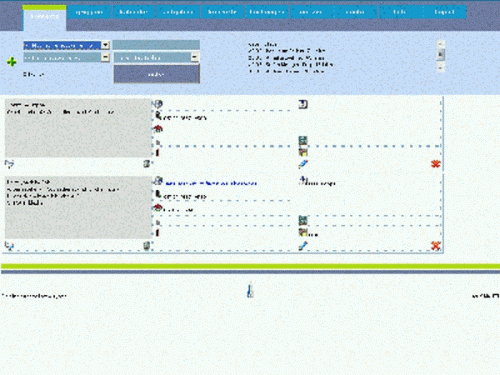Click the pencil edit icon of second record
This screenshot has height=375, width=500.
[x=303, y=246]
